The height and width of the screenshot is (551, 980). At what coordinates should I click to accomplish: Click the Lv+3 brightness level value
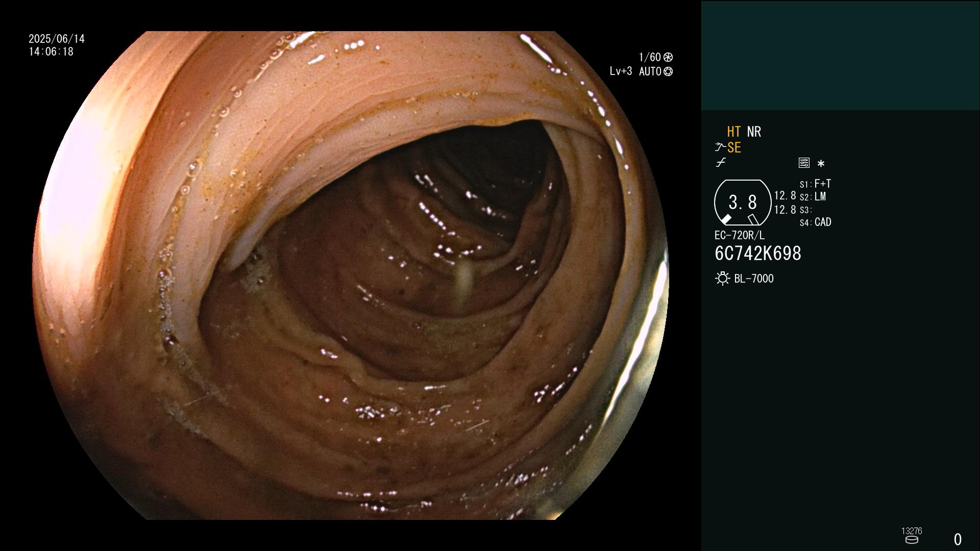point(621,71)
